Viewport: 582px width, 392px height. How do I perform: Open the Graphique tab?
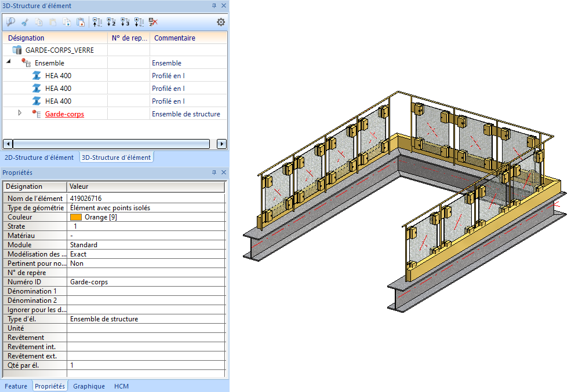pos(89,386)
